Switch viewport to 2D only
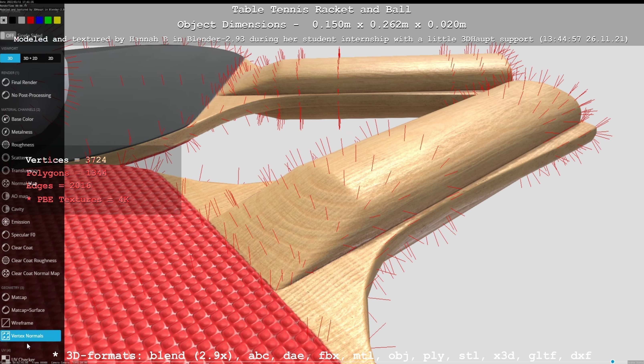 click(x=51, y=58)
